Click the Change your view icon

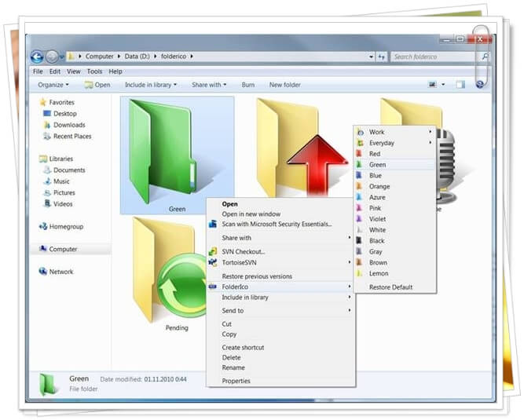[x=432, y=85]
